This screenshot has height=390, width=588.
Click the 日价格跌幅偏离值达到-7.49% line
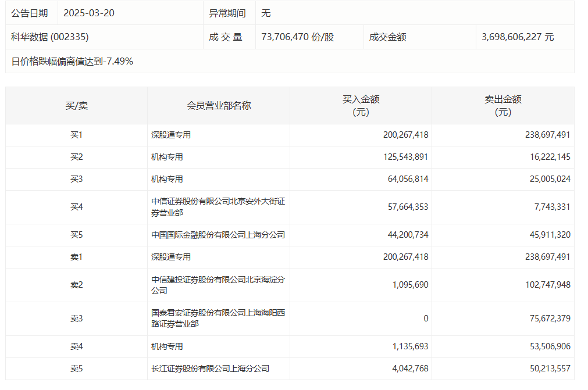[x=72, y=61]
